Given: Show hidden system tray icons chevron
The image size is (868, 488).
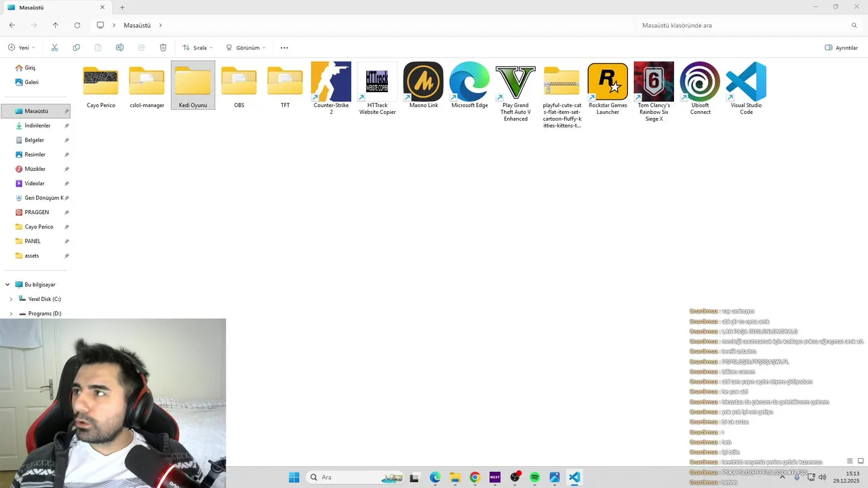Looking at the screenshot, I should pos(783,477).
